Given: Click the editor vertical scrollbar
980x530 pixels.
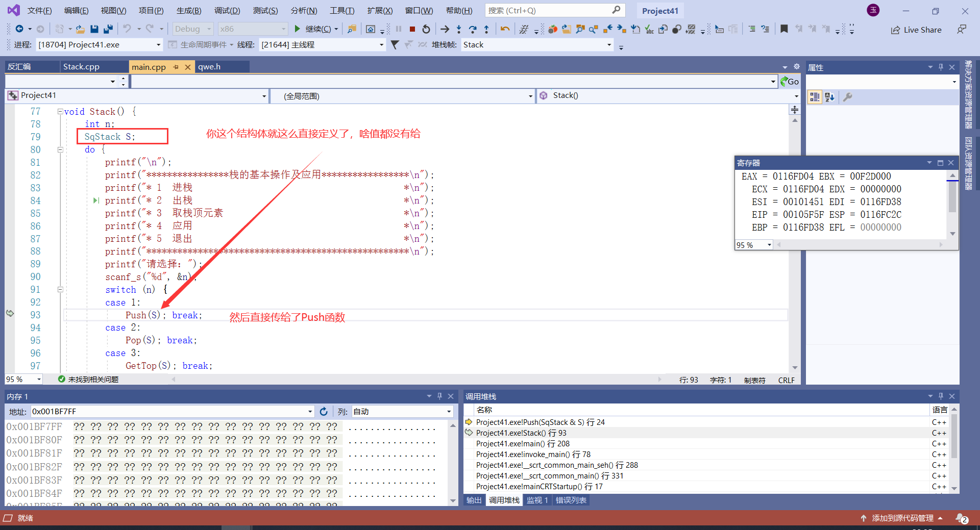Looking at the screenshot, I should [795, 244].
